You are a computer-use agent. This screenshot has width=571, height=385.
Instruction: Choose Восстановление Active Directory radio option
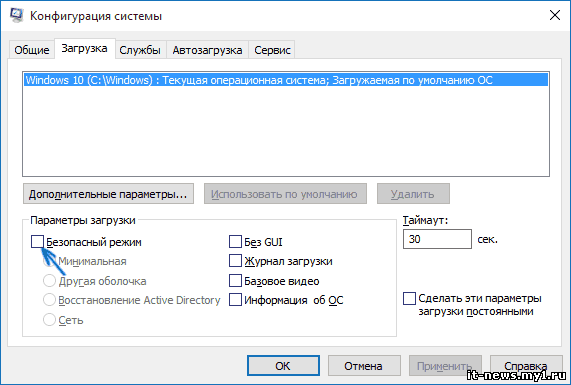coord(49,300)
